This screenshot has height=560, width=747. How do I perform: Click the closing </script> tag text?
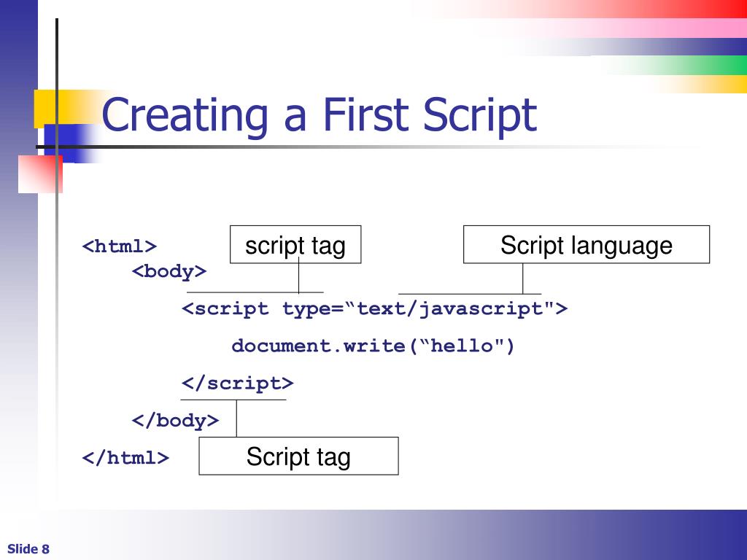237,384
